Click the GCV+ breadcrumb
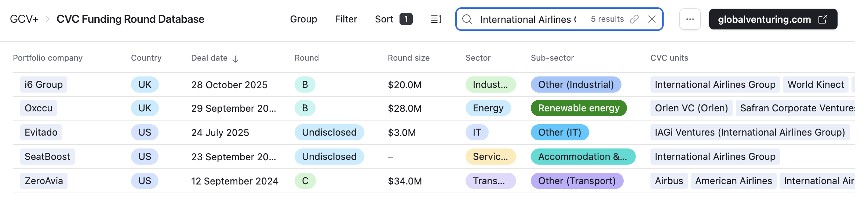 pos(24,19)
